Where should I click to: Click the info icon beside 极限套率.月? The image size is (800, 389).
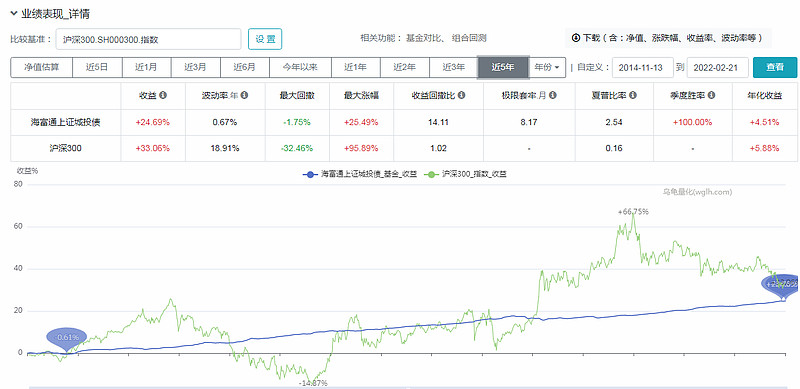553,95
